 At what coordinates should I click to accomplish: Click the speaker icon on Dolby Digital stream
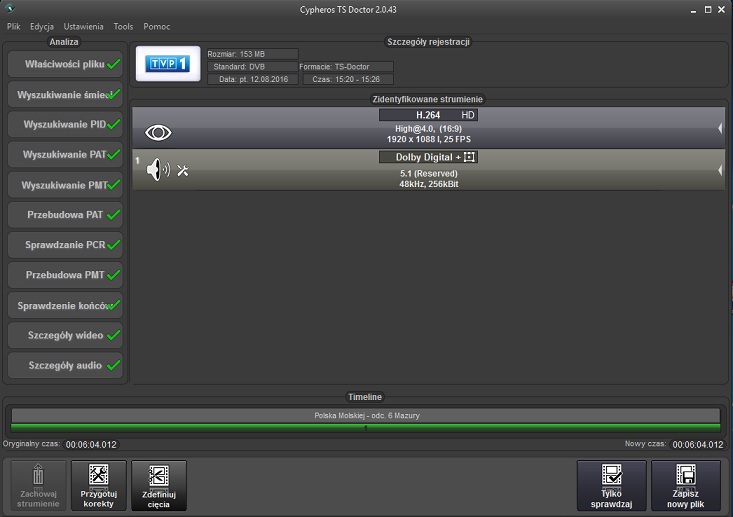(157, 170)
